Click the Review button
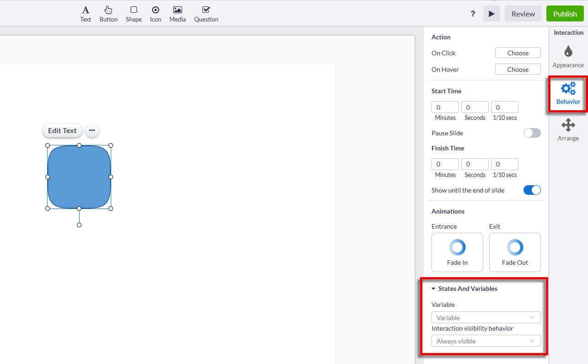The width and height of the screenshot is (588, 364). 523,14
